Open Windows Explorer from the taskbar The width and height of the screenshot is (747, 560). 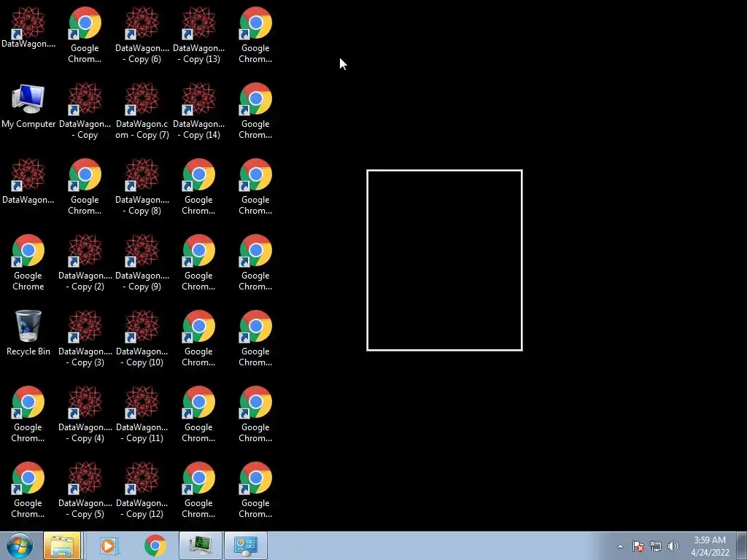point(62,545)
